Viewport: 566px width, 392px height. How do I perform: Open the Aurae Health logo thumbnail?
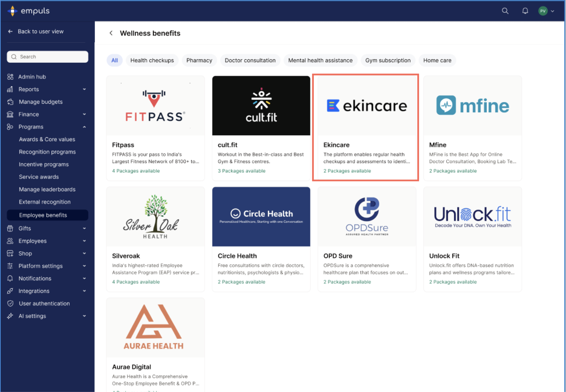pyautogui.click(x=155, y=328)
